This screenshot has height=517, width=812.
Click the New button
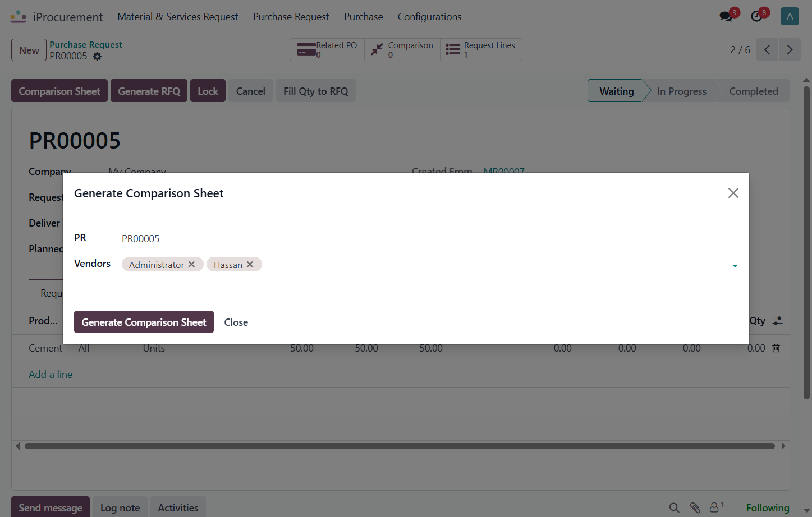(29, 50)
